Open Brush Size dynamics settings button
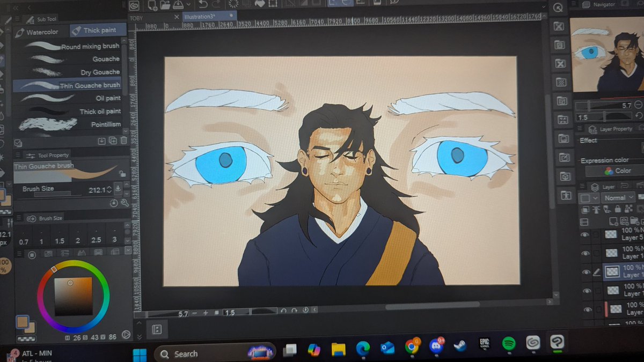This screenshot has height=362, width=644. click(118, 189)
